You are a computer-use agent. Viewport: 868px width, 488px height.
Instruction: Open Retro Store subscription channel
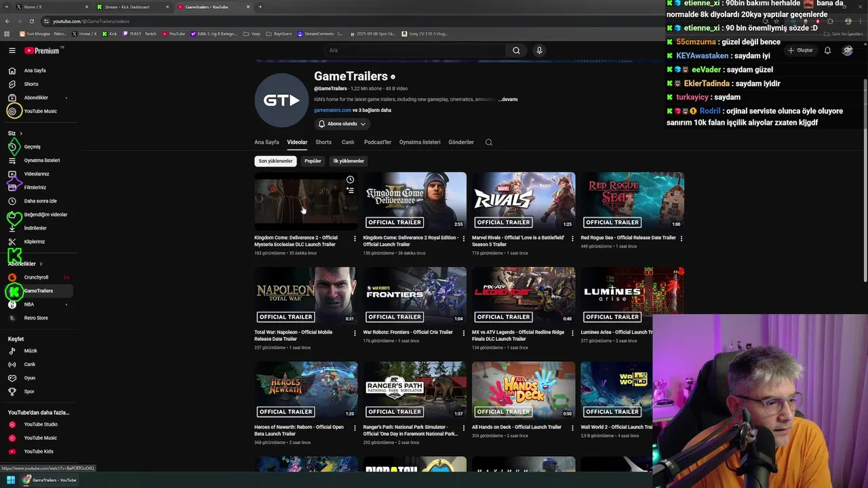point(37,318)
